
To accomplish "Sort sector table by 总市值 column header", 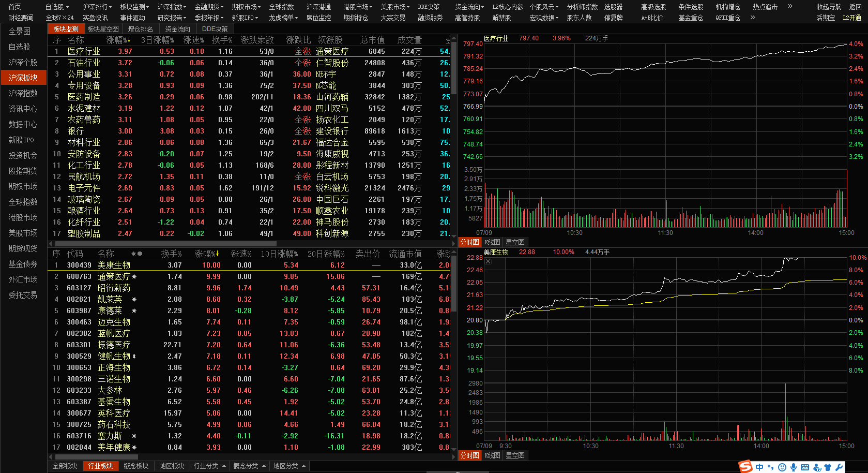I will click(372, 40).
